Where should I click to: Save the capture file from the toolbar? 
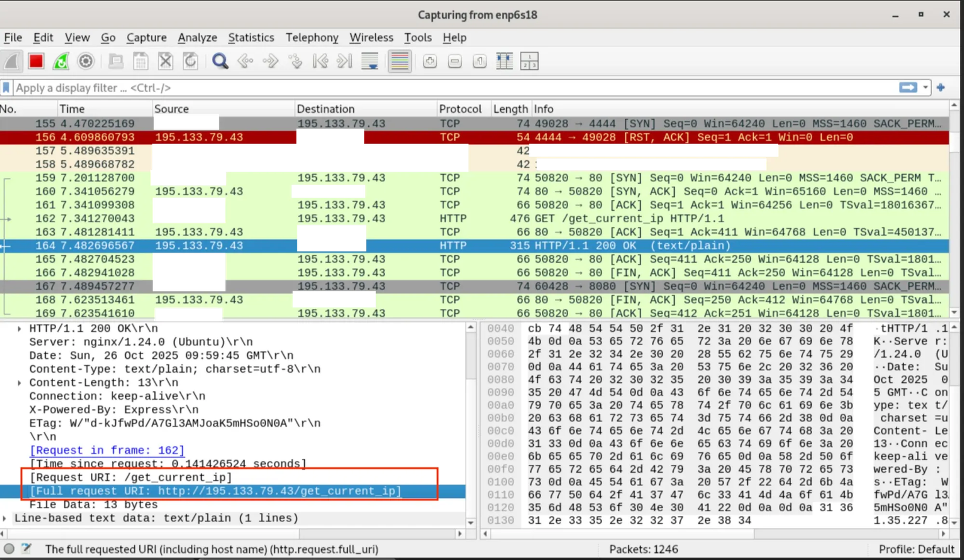coord(140,61)
